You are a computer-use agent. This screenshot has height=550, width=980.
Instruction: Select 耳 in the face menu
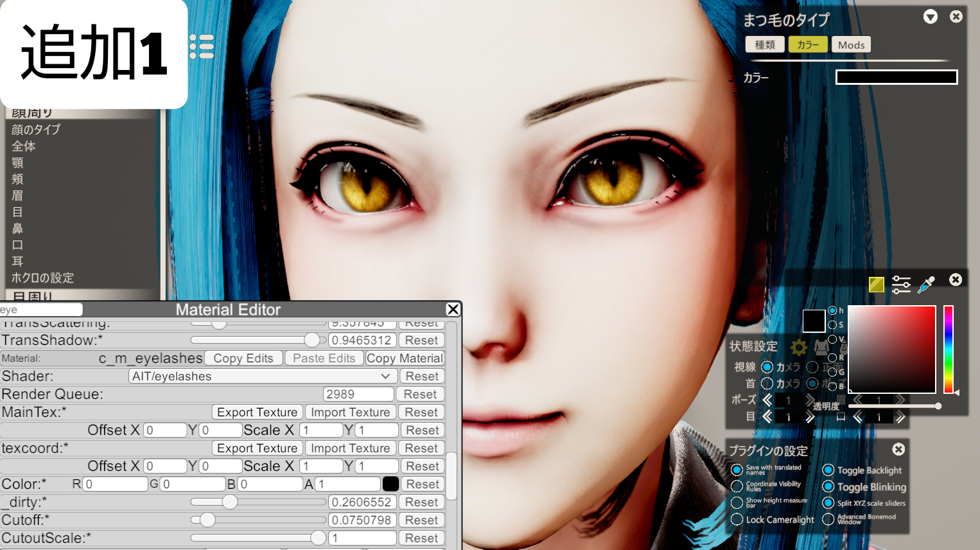click(x=17, y=261)
